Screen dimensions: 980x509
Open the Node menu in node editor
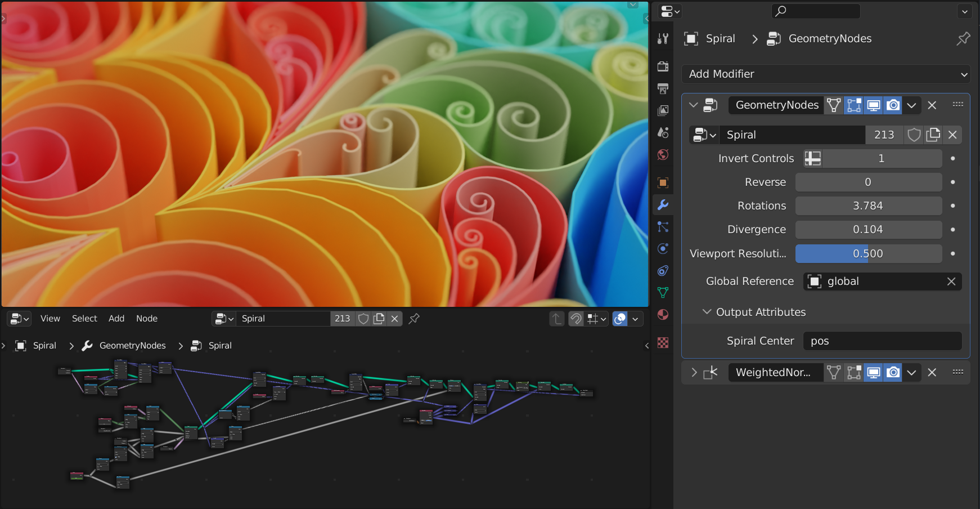coord(147,318)
